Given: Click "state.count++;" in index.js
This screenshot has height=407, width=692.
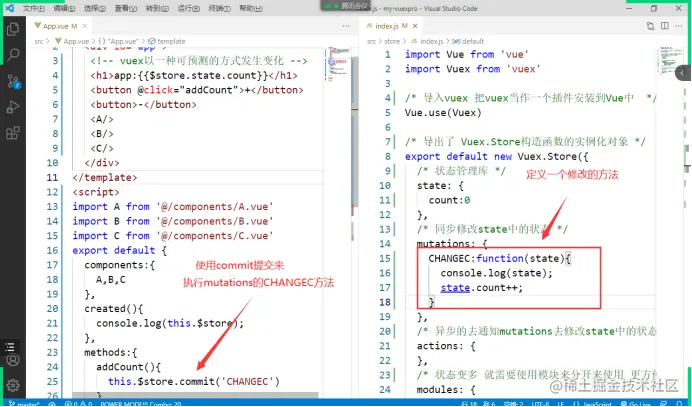Looking at the screenshot, I should [x=481, y=288].
